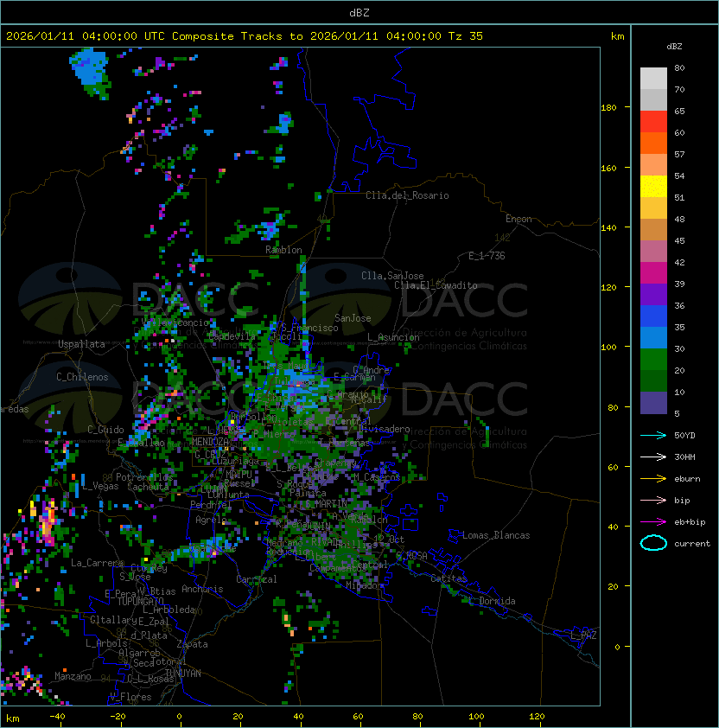Click the 'Tz 35' threshold text
719x728 pixels.
tap(466, 36)
